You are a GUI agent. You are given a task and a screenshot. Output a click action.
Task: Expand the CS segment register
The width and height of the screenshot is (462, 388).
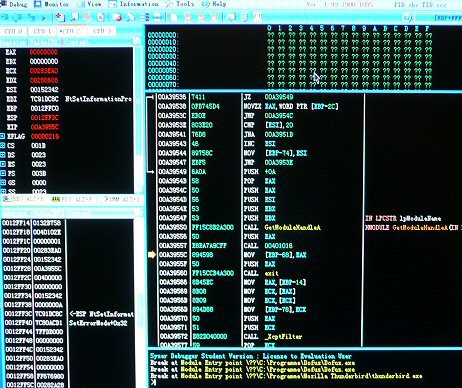click(x=3, y=145)
